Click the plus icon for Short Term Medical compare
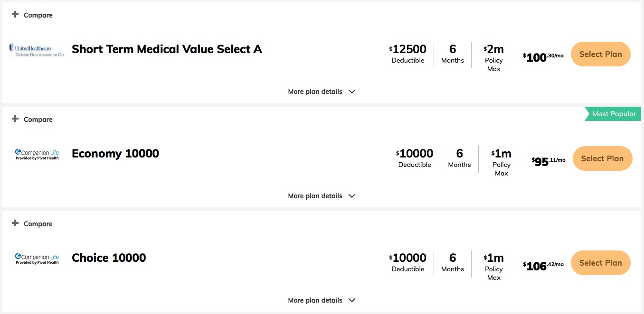 click(15, 15)
